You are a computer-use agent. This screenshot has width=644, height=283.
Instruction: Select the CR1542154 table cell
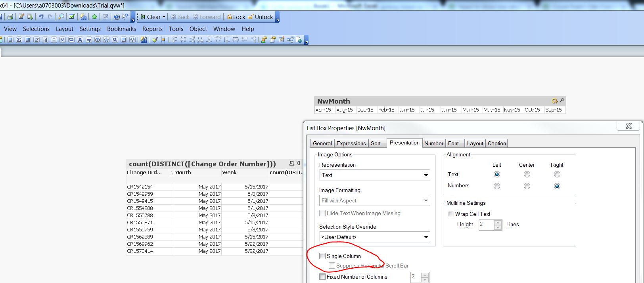pyautogui.click(x=149, y=187)
